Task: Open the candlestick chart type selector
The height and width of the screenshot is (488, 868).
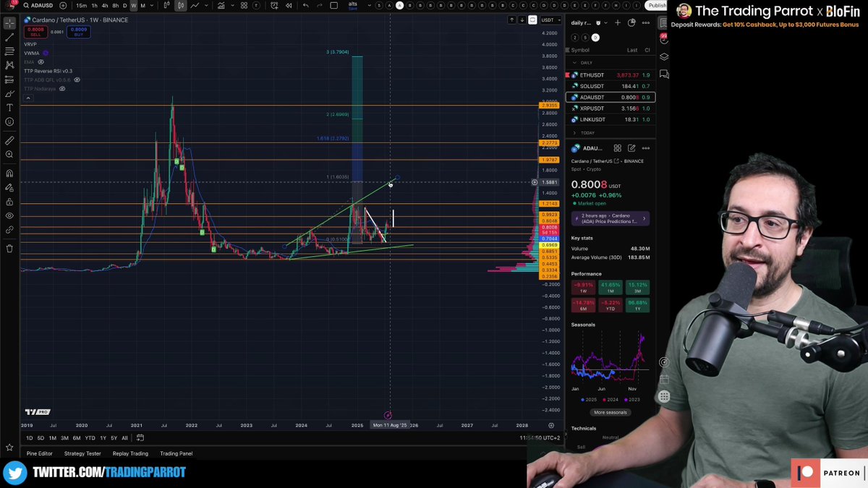Action: (x=180, y=6)
